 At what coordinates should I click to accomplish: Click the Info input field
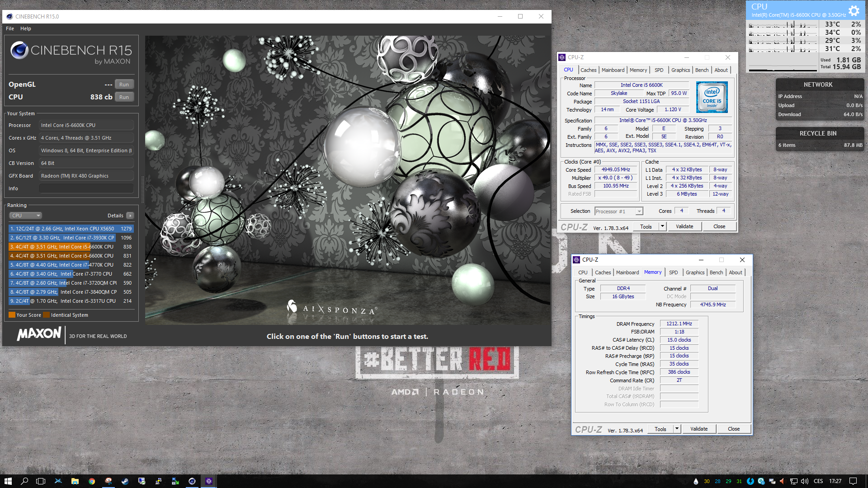pos(86,188)
